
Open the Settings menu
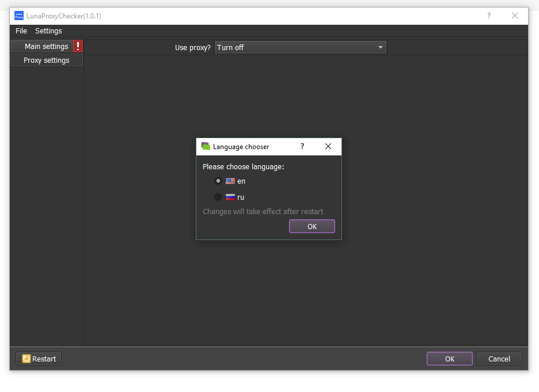click(x=48, y=31)
